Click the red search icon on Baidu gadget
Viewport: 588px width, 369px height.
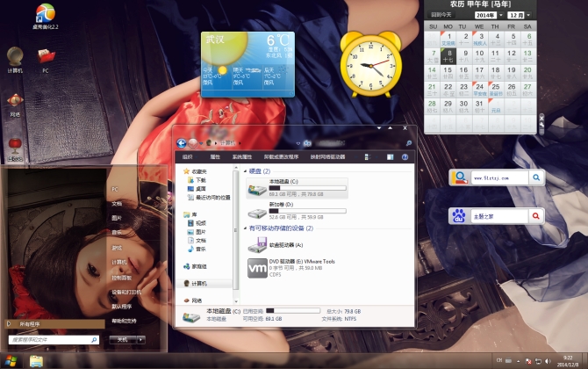[536, 216]
